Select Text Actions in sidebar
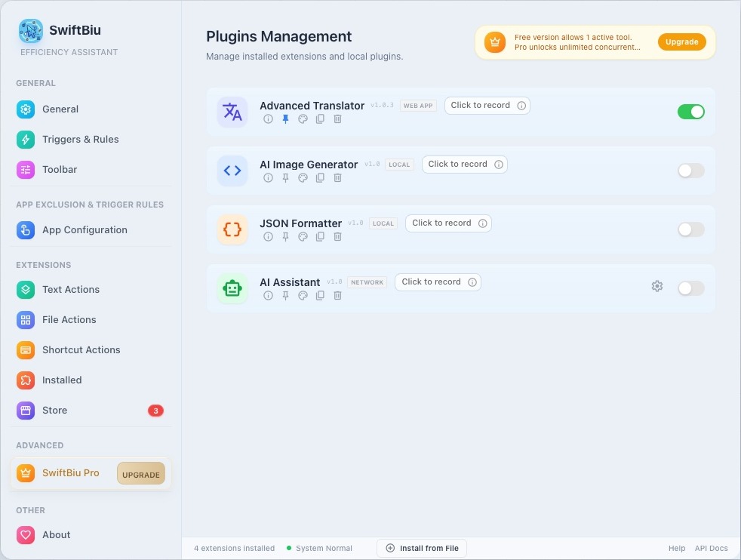The width and height of the screenshot is (741, 560). tap(91, 290)
